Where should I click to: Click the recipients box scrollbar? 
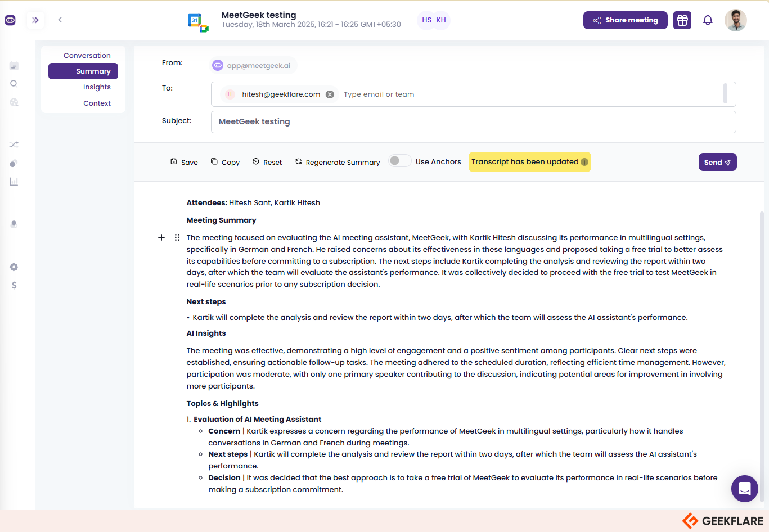[x=725, y=93]
